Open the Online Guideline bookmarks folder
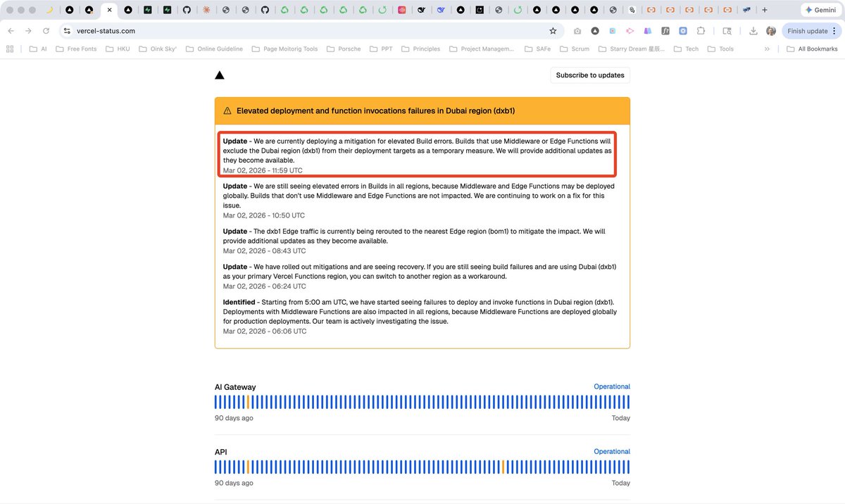The image size is (845, 504). click(214, 49)
